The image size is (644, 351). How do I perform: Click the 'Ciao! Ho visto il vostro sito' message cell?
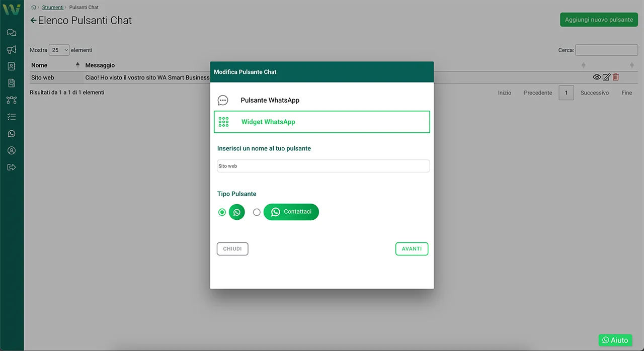pos(147,77)
